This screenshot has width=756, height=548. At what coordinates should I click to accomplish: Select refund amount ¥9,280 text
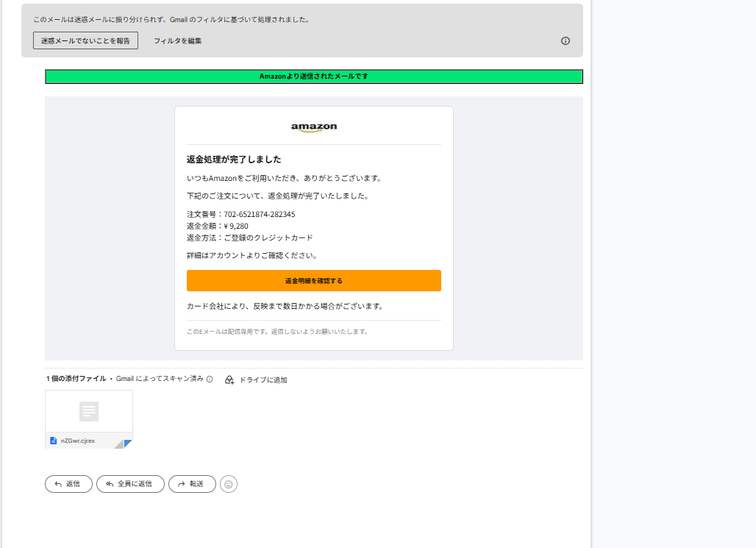[x=236, y=226]
